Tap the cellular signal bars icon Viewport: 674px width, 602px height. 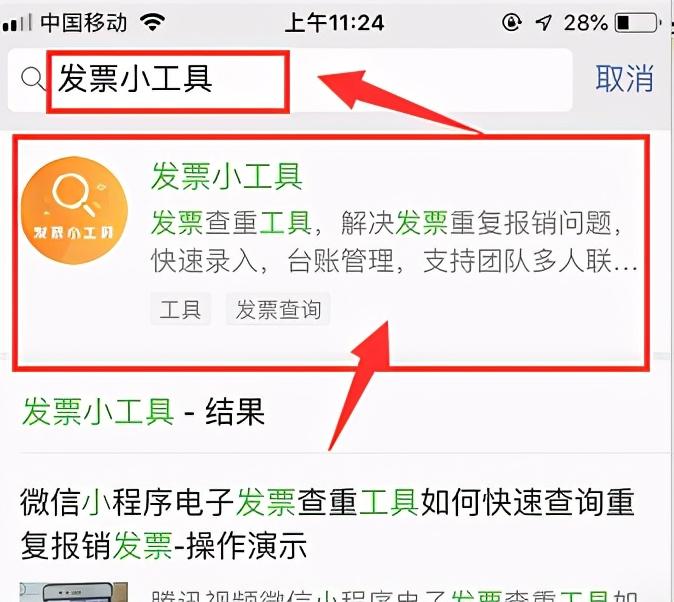pyautogui.click(x=17, y=22)
